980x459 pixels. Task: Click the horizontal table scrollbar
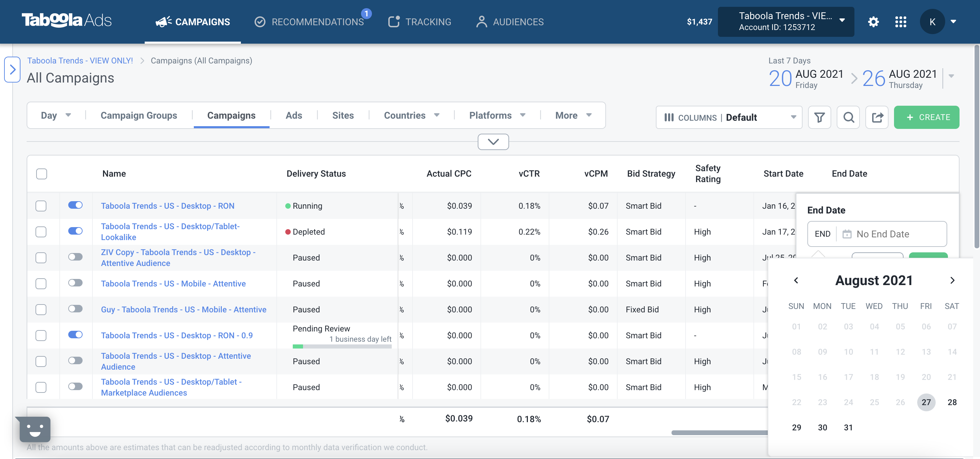coord(720,432)
